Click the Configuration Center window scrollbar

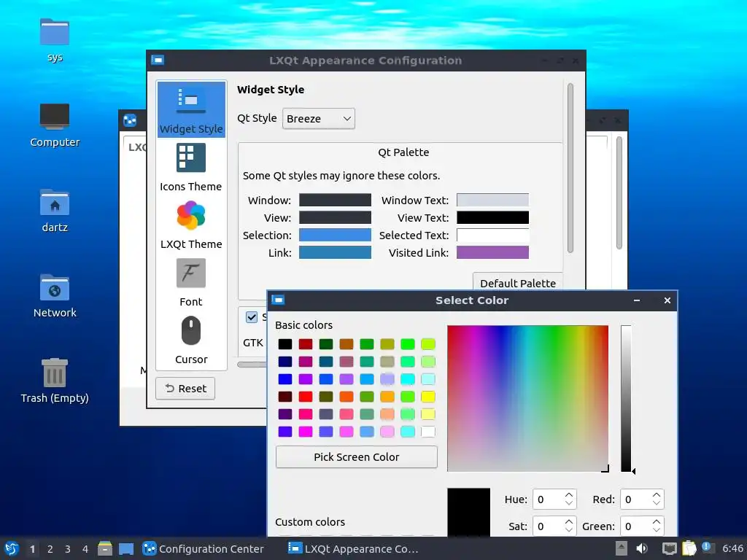(619, 192)
